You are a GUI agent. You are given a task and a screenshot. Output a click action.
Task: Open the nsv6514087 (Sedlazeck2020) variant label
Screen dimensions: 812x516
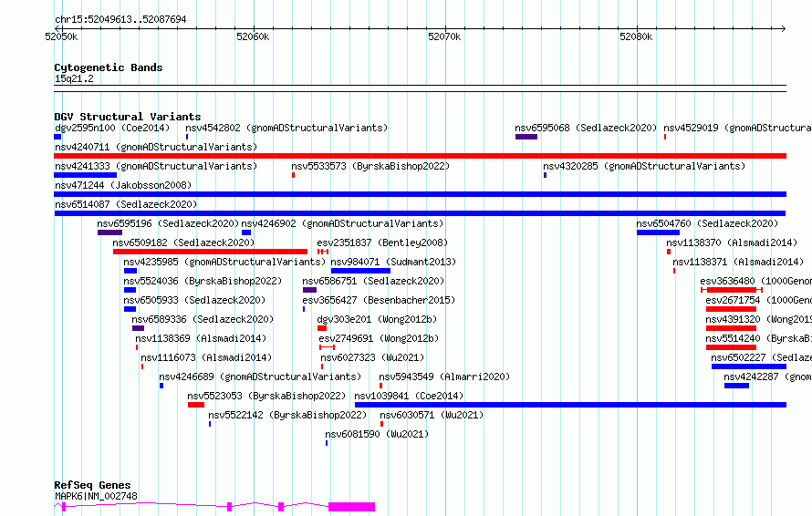click(126, 204)
